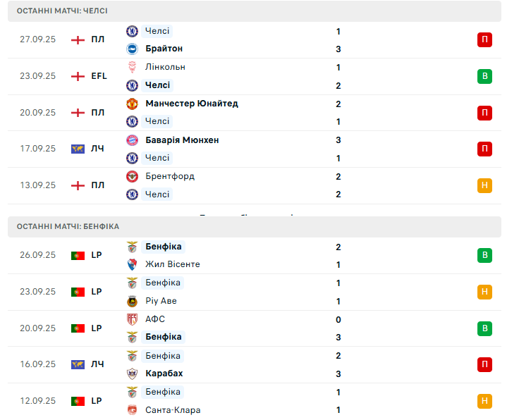Click AFS team crest icon
This screenshot has height=420, width=507.
(132, 319)
